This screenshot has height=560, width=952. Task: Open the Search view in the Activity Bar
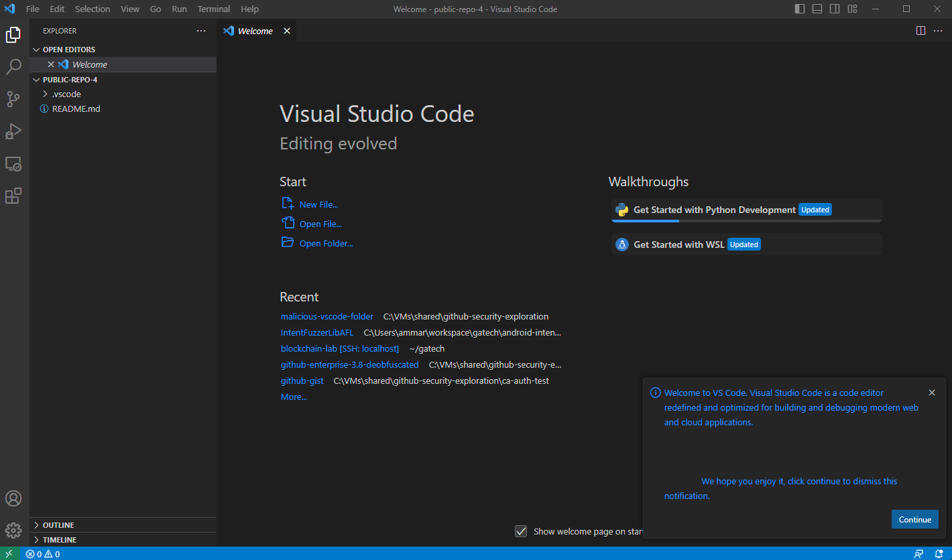tap(13, 66)
